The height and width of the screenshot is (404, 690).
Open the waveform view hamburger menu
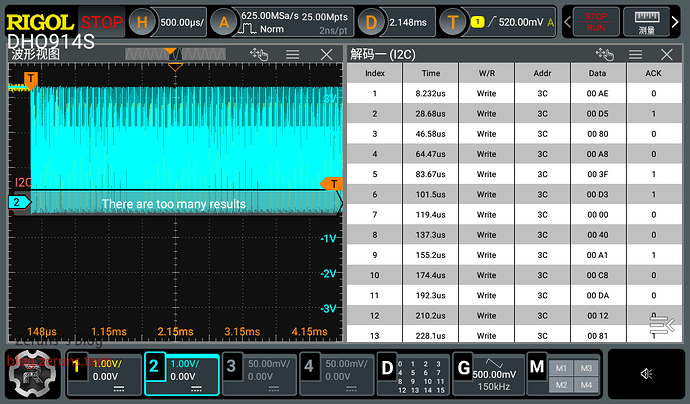293,54
